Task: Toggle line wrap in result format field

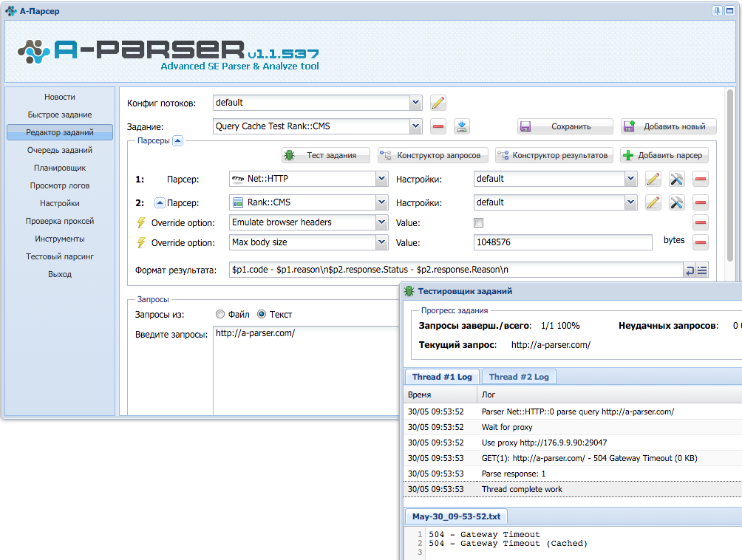Action: click(x=690, y=270)
